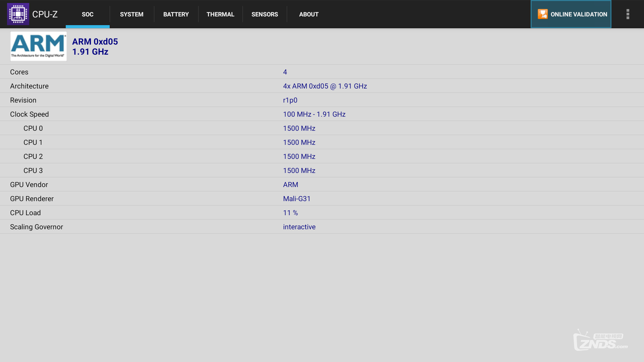
Task: Select the CPU 2 row label
Action: (x=33, y=157)
